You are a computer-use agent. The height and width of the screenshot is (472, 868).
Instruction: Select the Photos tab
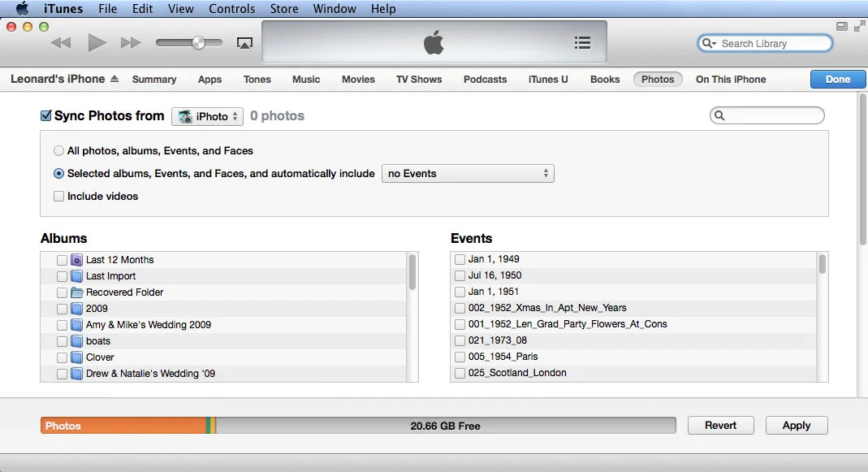pos(658,80)
